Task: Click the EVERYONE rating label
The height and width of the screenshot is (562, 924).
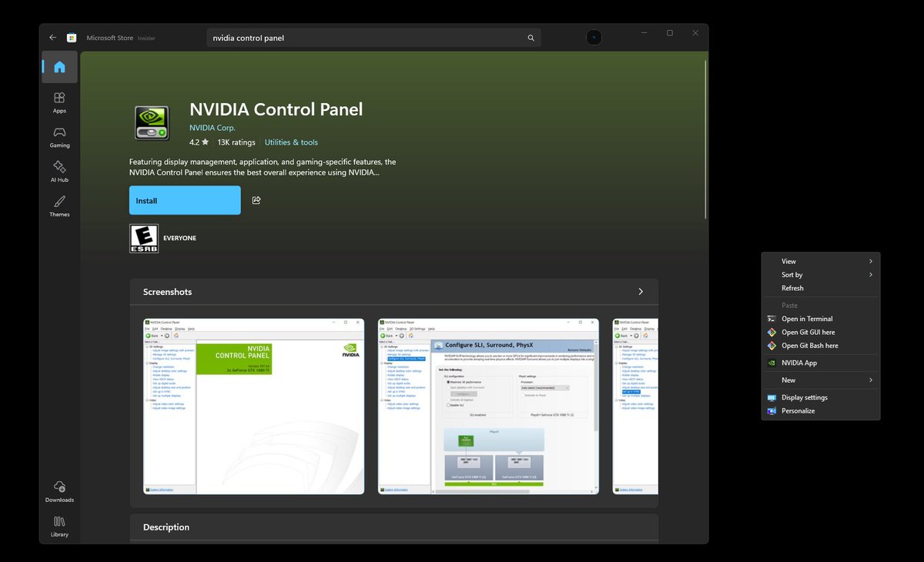Action: pyautogui.click(x=179, y=239)
